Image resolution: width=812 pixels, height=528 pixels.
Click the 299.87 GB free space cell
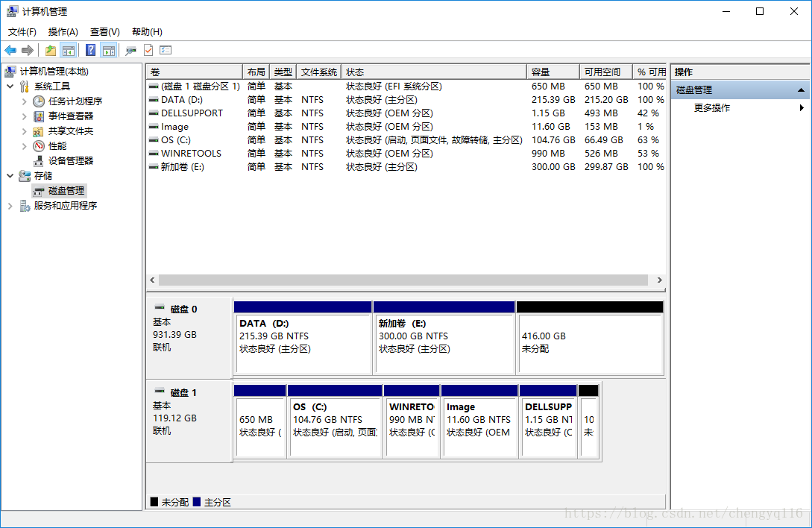606,167
